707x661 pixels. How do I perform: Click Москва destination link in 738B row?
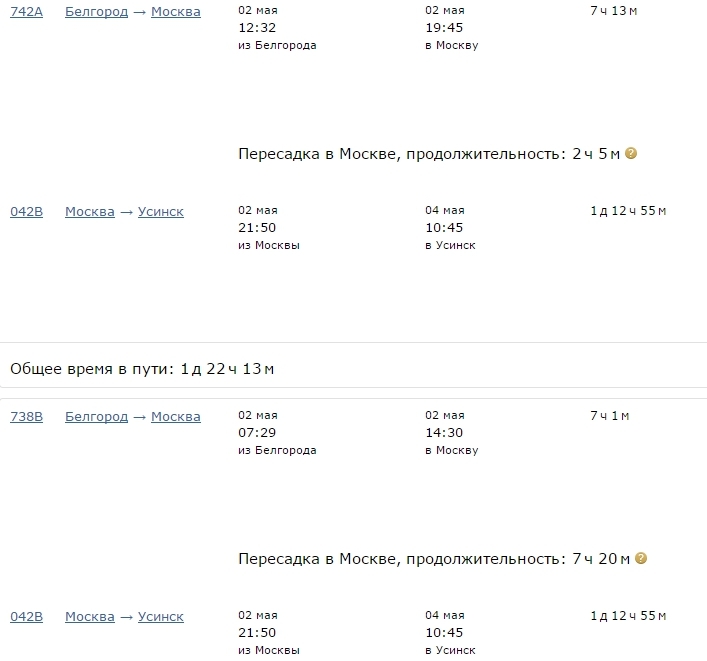pyautogui.click(x=176, y=417)
